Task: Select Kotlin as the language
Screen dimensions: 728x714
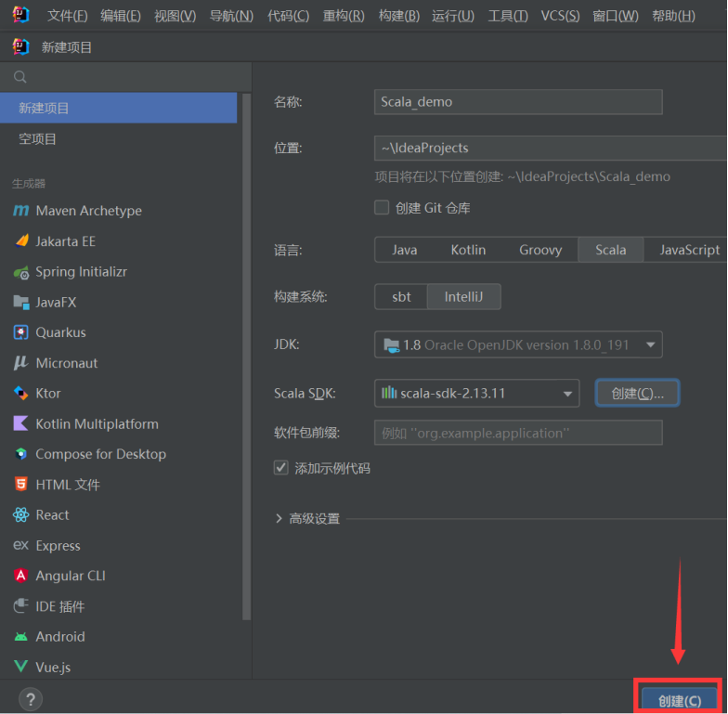Action: 468,250
